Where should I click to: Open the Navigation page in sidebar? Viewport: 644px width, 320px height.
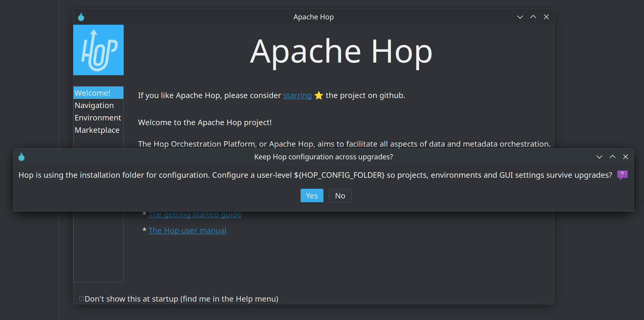click(x=98, y=105)
